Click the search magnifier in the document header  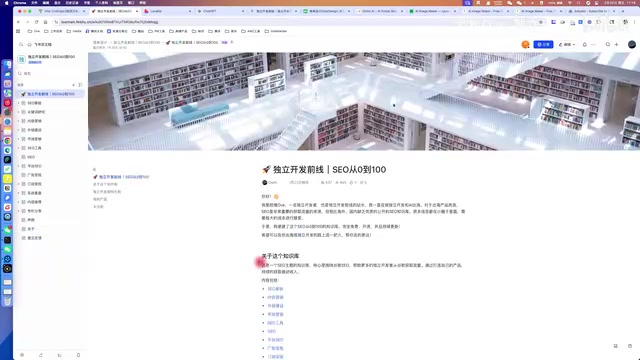click(x=608, y=44)
